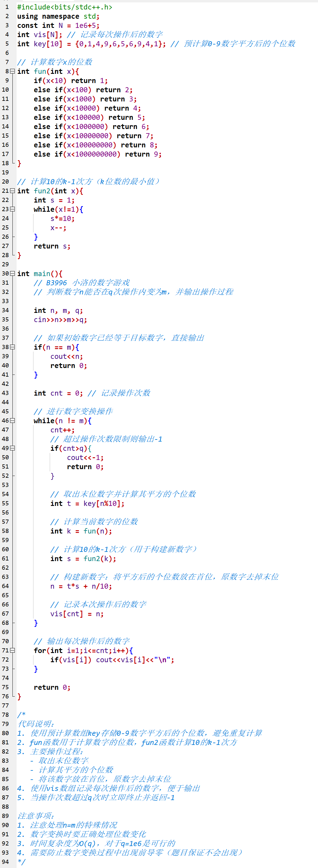Image resolution: width=318 pixels, height=868 pixels.
Task: Click the const int N = 1e6+5; text
Action: tap(58, 26)
